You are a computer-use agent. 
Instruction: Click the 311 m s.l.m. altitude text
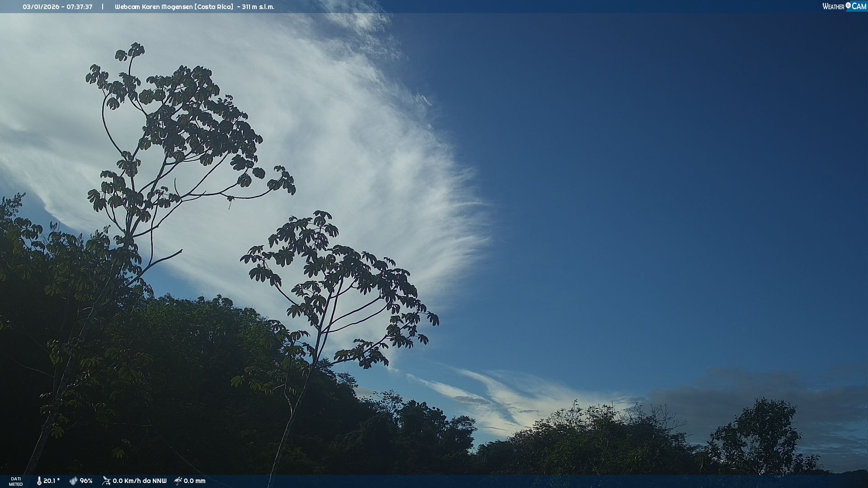tap(258, 7)
